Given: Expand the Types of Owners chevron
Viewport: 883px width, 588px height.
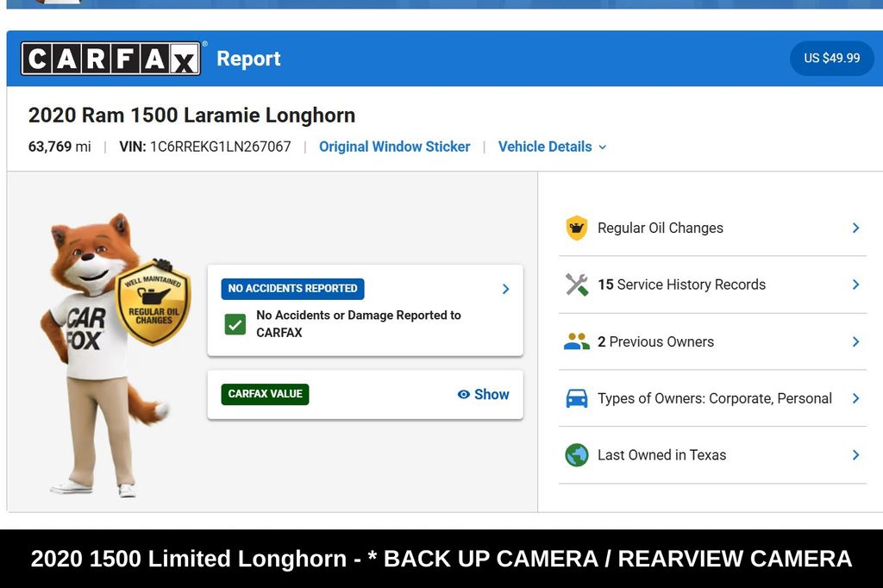Looking at the screenshot, I should [x=855, y=398].
